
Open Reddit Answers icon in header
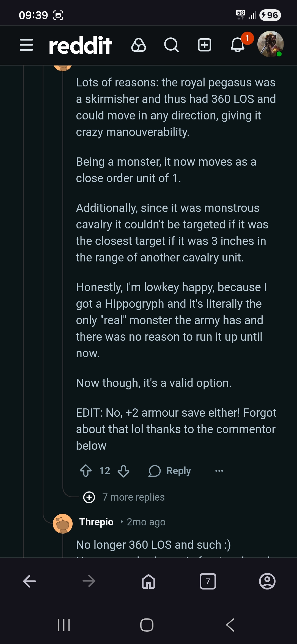[139, 45]
